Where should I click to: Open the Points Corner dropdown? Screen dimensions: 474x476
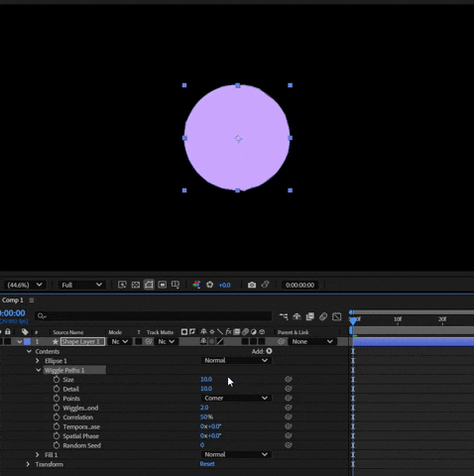pos(236,398)
